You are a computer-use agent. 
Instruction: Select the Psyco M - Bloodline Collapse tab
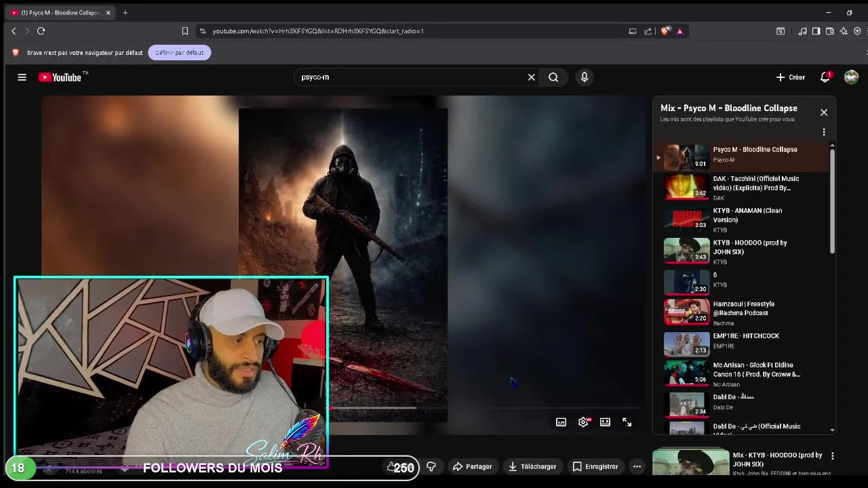(60, 13)
